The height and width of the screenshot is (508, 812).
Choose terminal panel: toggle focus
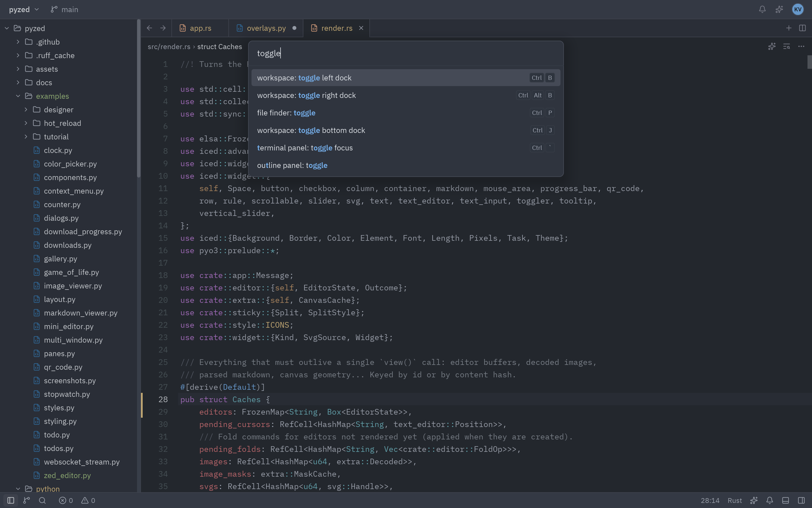point(406,148)
